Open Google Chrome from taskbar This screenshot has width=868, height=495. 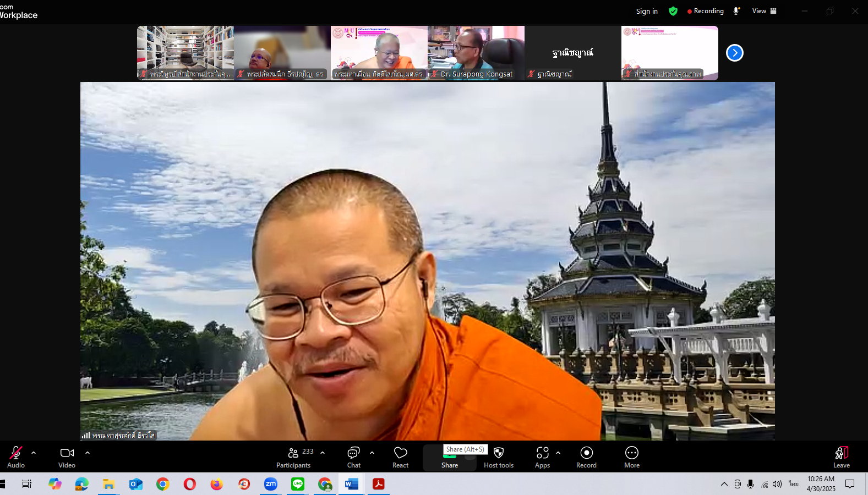(162, 484)
